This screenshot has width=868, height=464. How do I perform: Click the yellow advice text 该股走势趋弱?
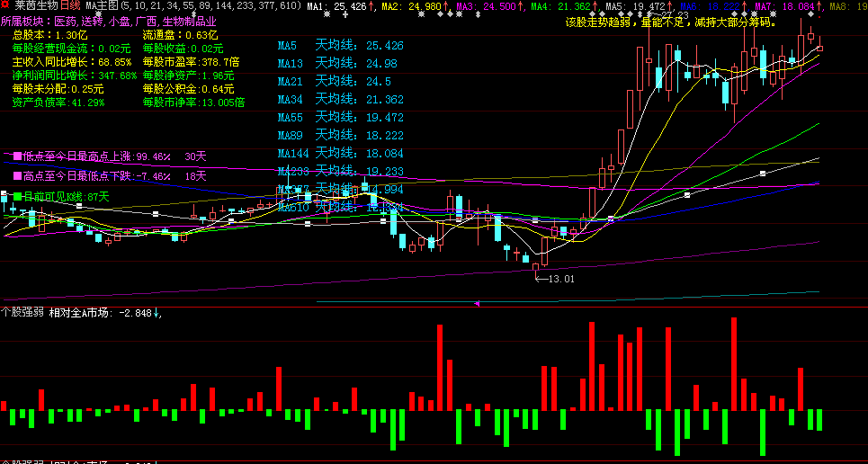[671, 23]
